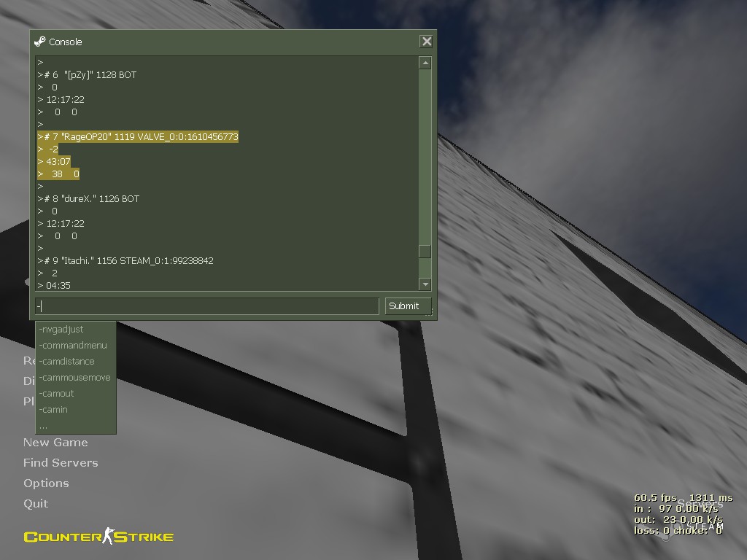Click the Steam icon in the Console title bar

point(40,42)
